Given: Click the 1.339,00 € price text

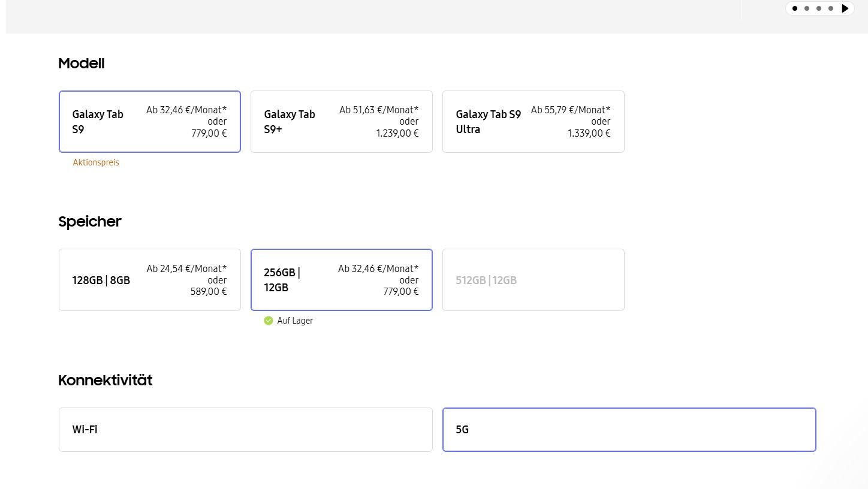Looking at the screenshot, I should pyautogui.click(x=589, y=133).
